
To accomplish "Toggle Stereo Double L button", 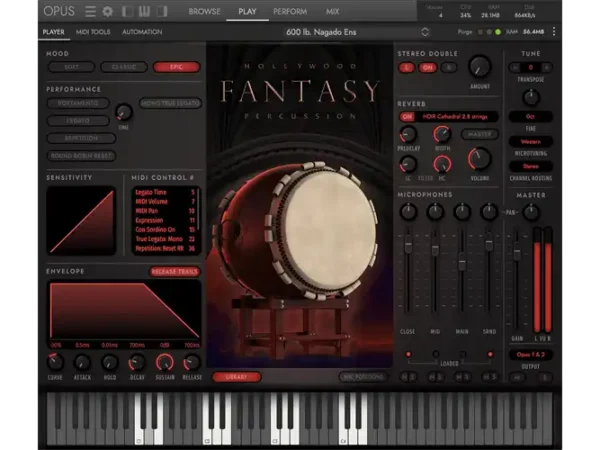I will 406,68.
